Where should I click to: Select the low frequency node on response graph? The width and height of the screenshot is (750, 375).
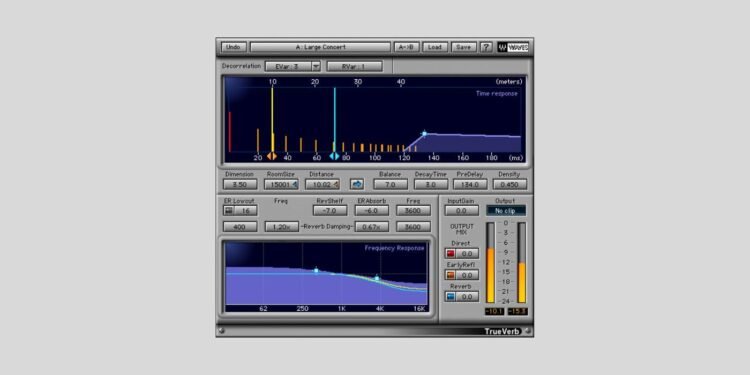point(316,270)
